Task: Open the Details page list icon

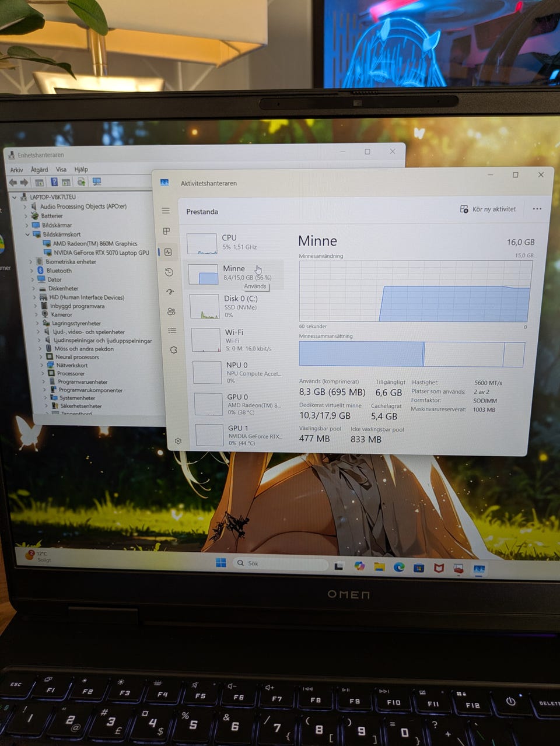Action: [172, 331]
